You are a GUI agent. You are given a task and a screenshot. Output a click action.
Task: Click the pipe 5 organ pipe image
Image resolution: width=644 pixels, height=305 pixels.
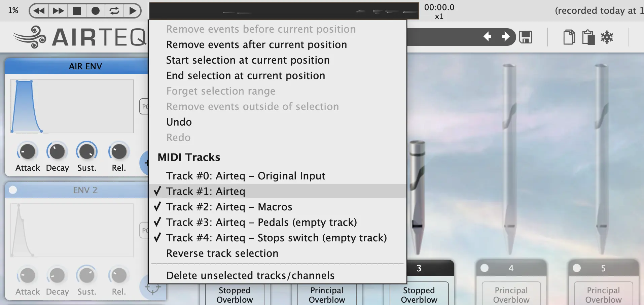coord(602,158)
